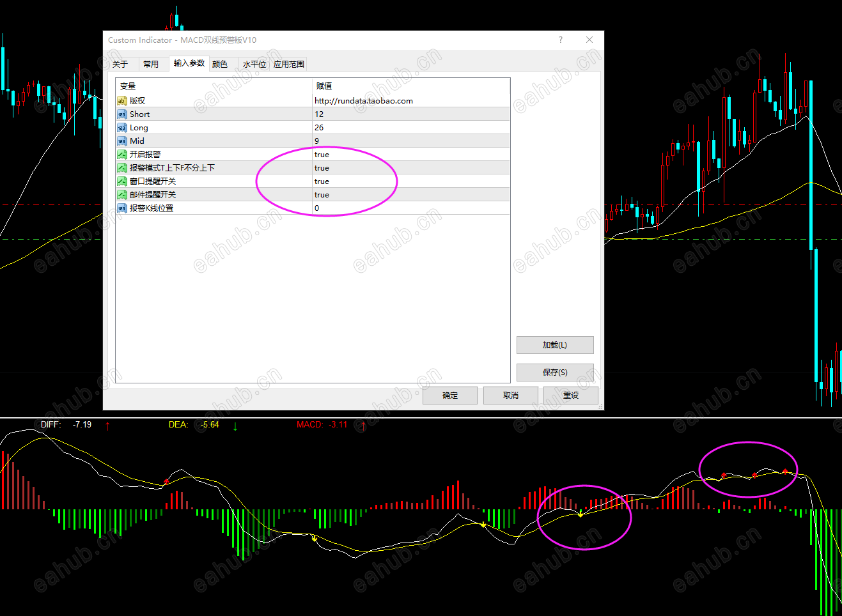Image resolution: width=842 pixels, height=616 pixels.
Task: Select the taobao URL value of 版权
Action: 363,101
